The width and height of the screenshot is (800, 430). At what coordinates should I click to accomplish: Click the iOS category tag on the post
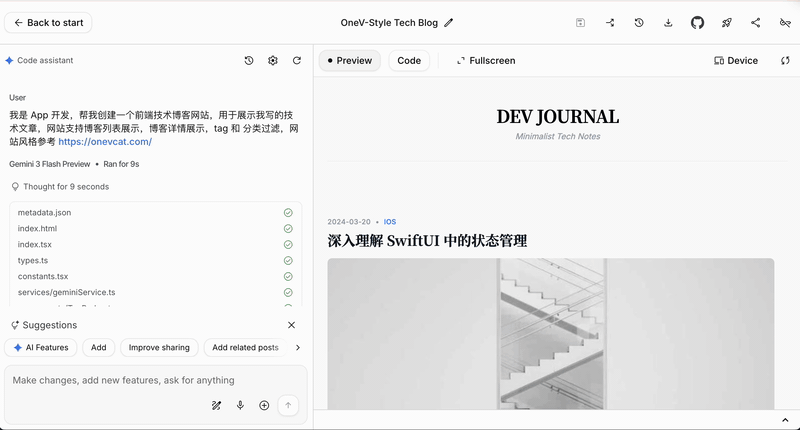[390, 222]
